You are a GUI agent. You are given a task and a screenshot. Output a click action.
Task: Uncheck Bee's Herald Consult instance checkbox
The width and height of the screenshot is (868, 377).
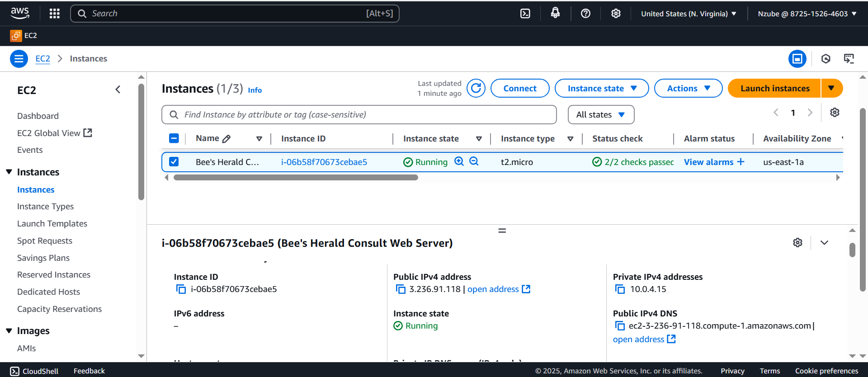[174, 161]
